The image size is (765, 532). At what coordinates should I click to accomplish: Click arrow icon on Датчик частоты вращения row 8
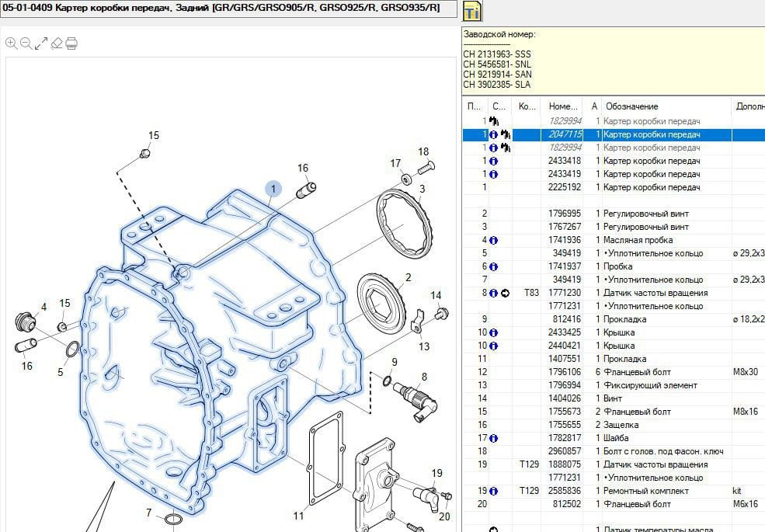pyautogui.click(x=506, y=293)
